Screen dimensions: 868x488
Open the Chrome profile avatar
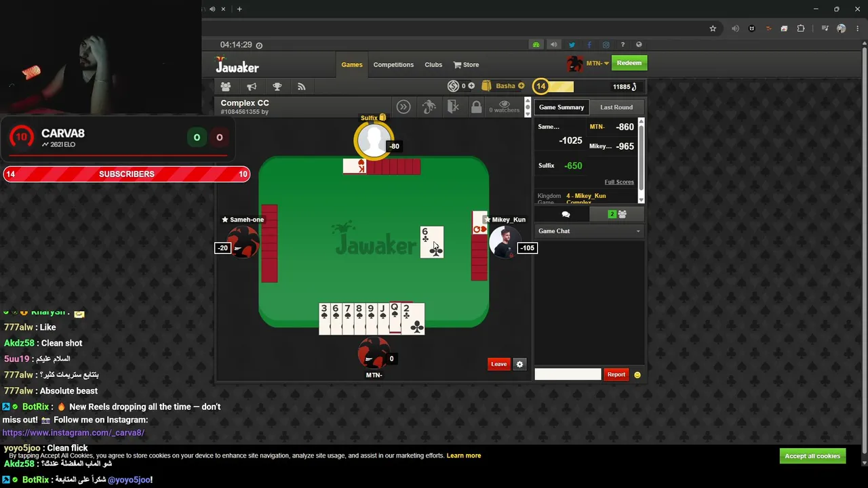842,28
